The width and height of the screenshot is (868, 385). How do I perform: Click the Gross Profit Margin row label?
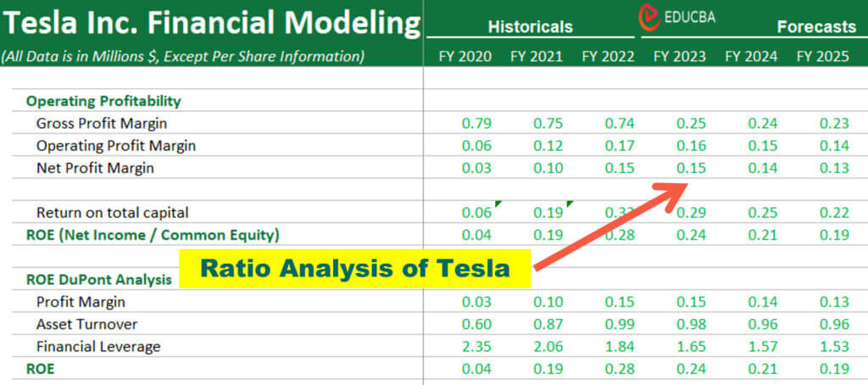101,123
